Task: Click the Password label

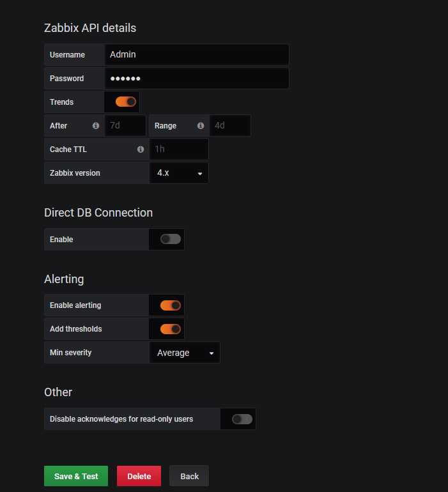Action: [x=66, y=79]
